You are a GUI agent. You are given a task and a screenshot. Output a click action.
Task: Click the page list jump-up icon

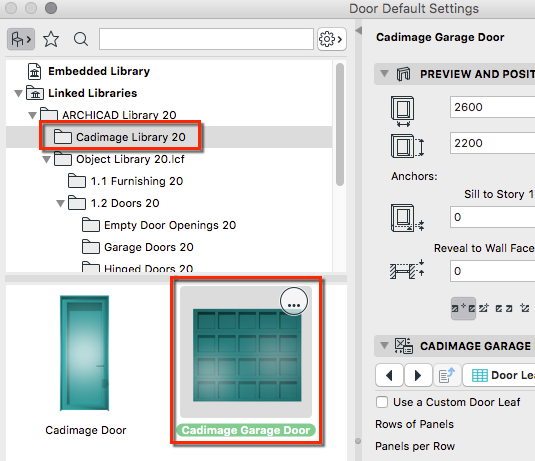click(x=447, y=375)
